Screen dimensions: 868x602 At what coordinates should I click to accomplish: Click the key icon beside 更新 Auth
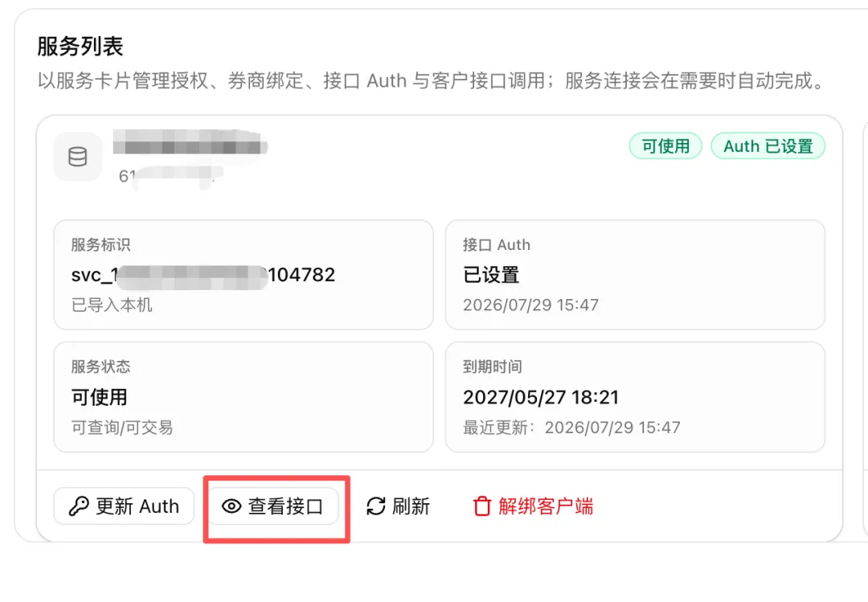coord(79,506)
